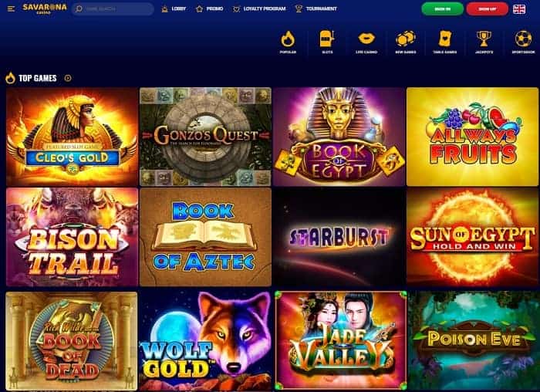Viewport: 540px width, 392px height.
Task: Click the Savarona Casino logo
Action: [45, 8]
